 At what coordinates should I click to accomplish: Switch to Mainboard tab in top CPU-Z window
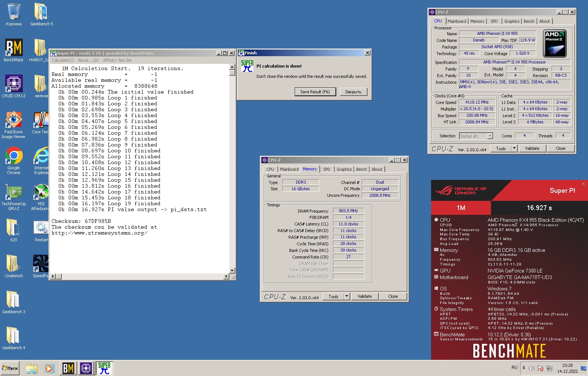pyautogui.click(x=457, y=21)
